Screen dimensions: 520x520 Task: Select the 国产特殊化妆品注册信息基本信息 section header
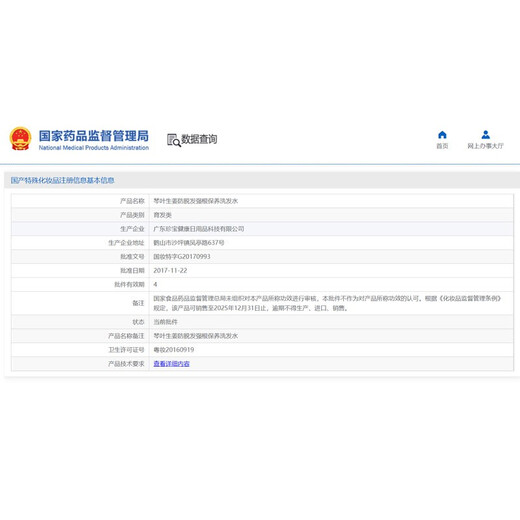(62, 180)
